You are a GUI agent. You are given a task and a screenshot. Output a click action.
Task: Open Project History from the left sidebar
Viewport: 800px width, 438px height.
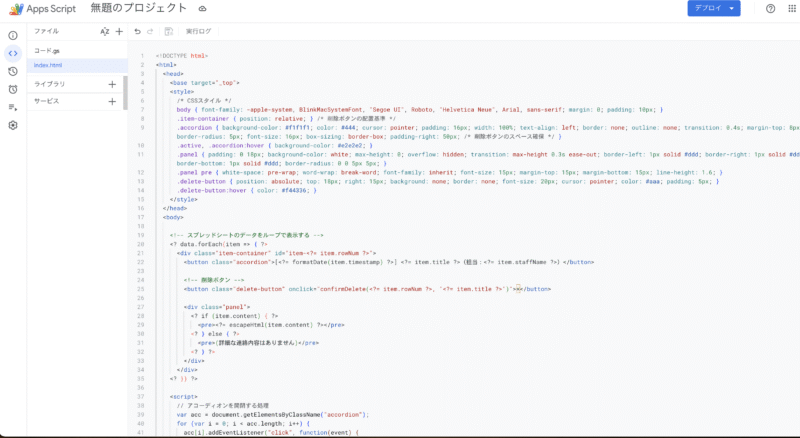pyautogui.click(x=13, y=71)
